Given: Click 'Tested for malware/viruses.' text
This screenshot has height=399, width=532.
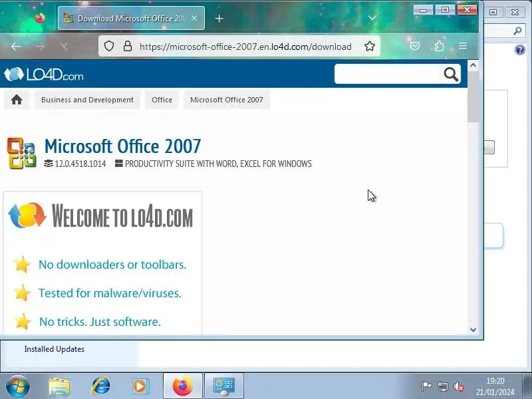Looking at the screenshot, I should (x=110, y=293).
